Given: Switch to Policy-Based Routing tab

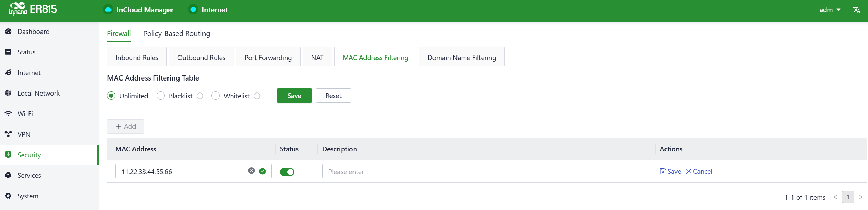Looking at the screenshot, I should pyautogui.click(x=177, y=34).
